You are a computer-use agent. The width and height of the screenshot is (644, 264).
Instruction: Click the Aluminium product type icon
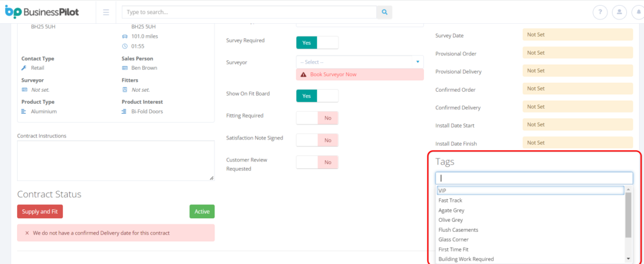click(x=24, y=111)
